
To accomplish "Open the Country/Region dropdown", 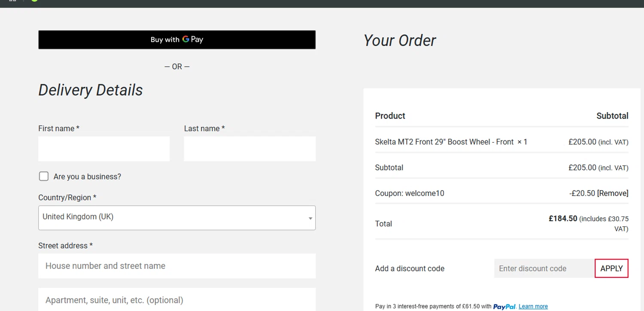I will click(x=177, y=218).
